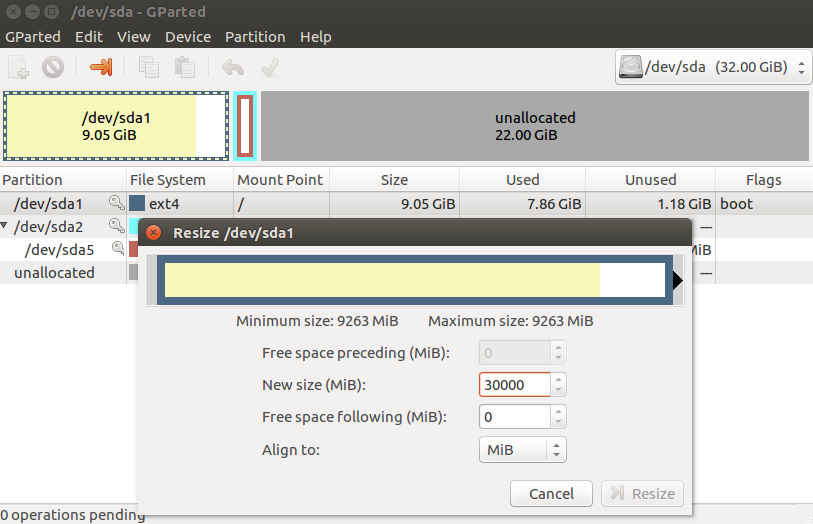Click the orange Resize/Move toolbar icon
Viewport: 813px width, 524px height.
pos(101,67)
